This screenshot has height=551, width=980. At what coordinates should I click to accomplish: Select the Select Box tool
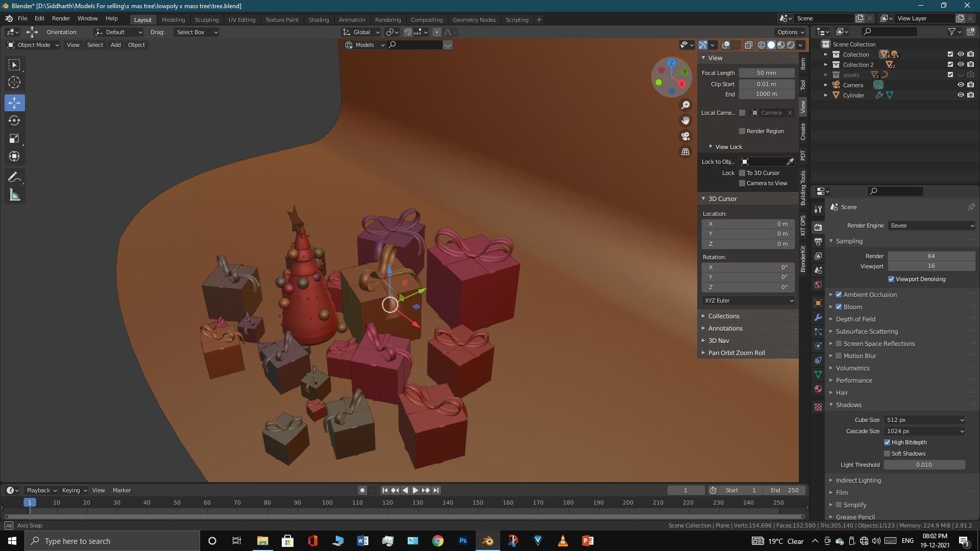click(x=14, y=65)
